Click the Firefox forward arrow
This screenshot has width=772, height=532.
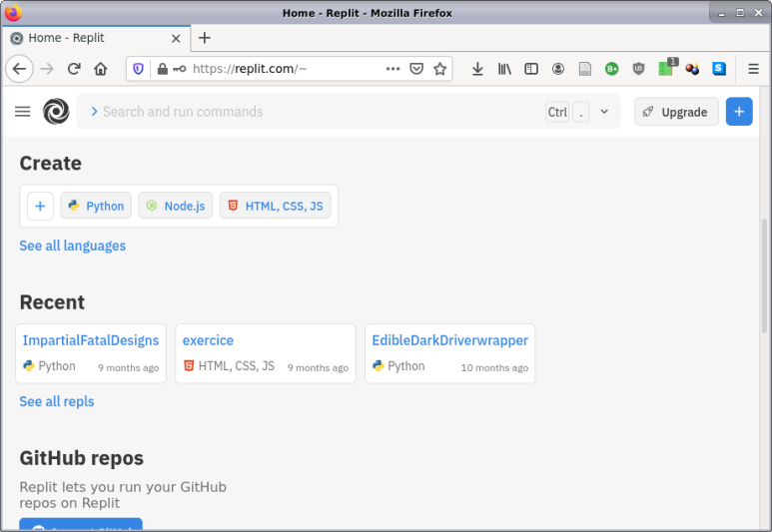(47, 69)
